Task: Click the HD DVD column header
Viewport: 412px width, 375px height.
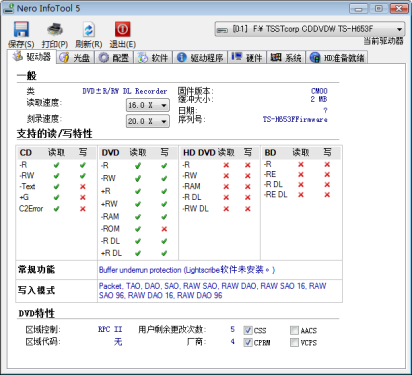Action: [199, 153]
